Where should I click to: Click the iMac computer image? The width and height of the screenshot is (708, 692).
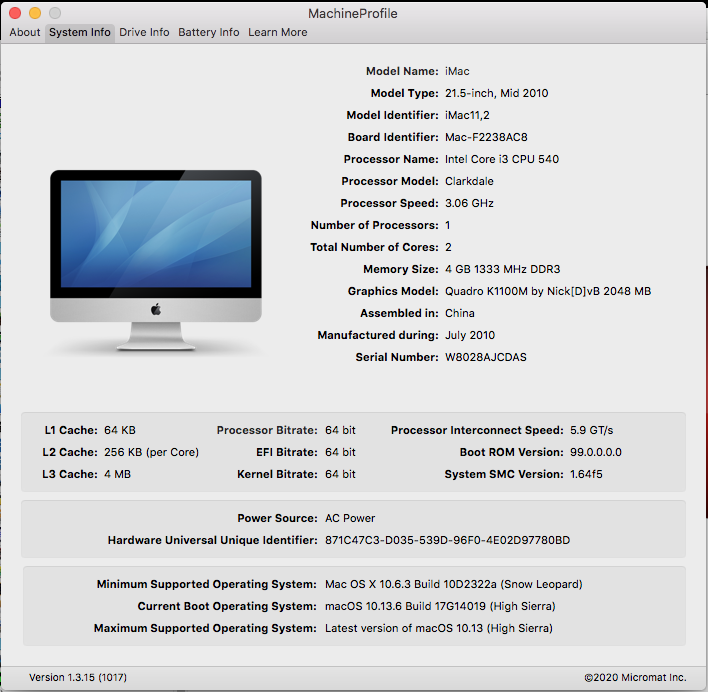156,260
